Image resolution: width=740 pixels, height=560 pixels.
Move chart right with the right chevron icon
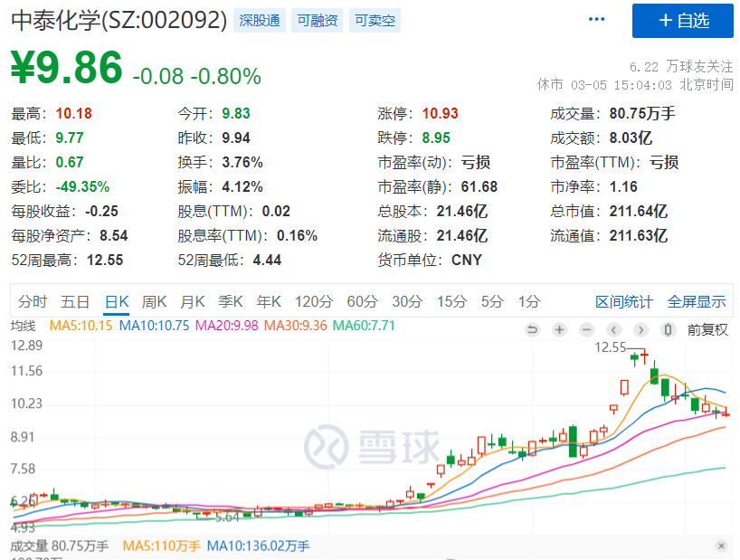click(640, 329)
